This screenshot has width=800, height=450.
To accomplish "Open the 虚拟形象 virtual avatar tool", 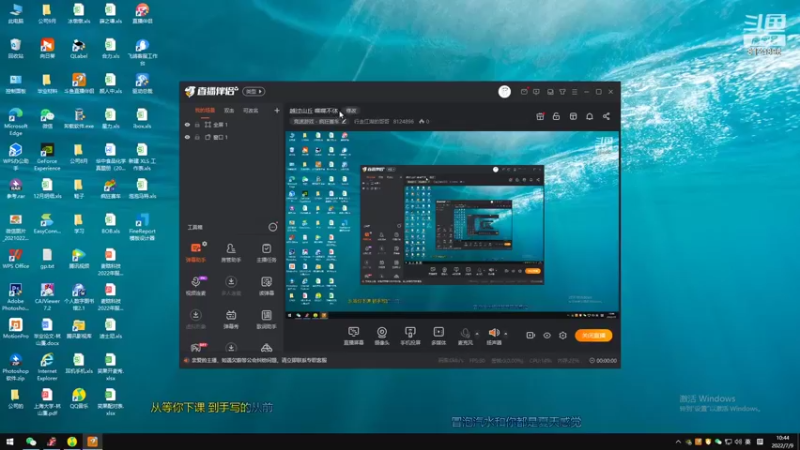I will (195, 319).
